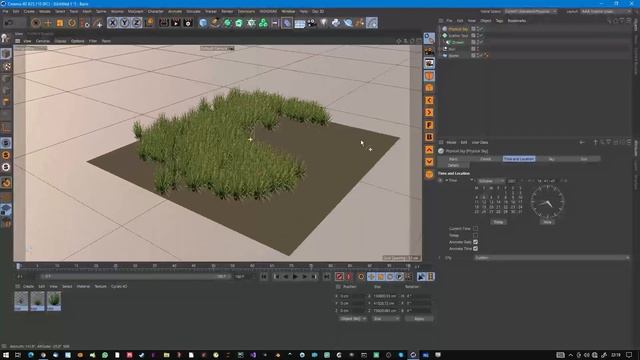The height and width of the screenshot is (360, 640).
Task: Select the Live Selection tool in top toolbar
Action: click(x=36, y=23)
